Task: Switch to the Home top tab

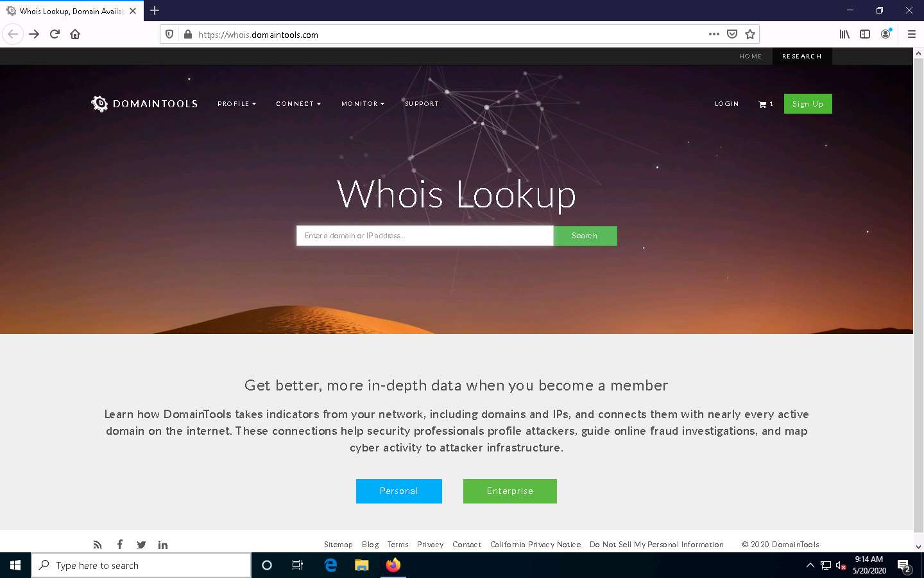Action: (x=750, y=57)
